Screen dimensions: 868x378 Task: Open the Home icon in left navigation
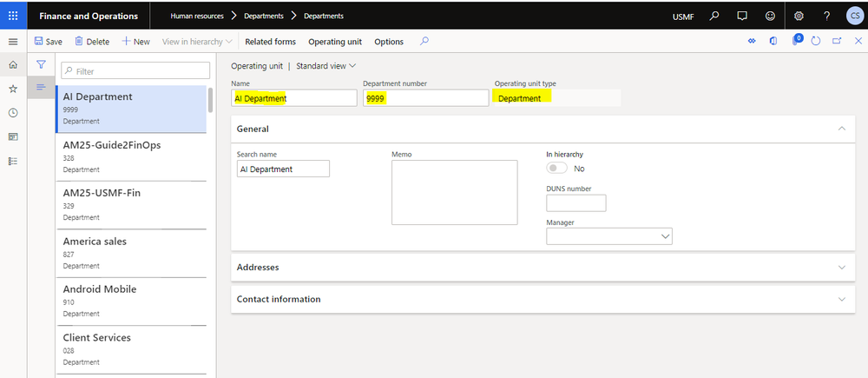coord(13,65)
